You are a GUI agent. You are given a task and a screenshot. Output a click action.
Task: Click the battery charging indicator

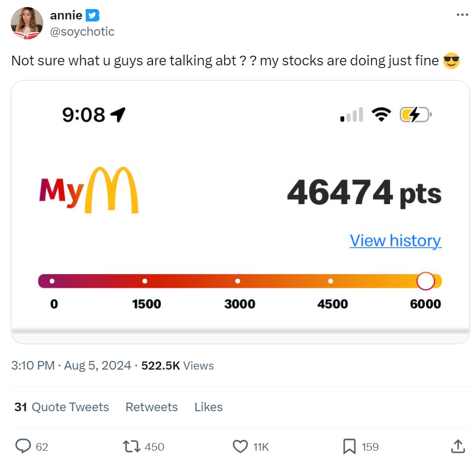coord(415,114)
